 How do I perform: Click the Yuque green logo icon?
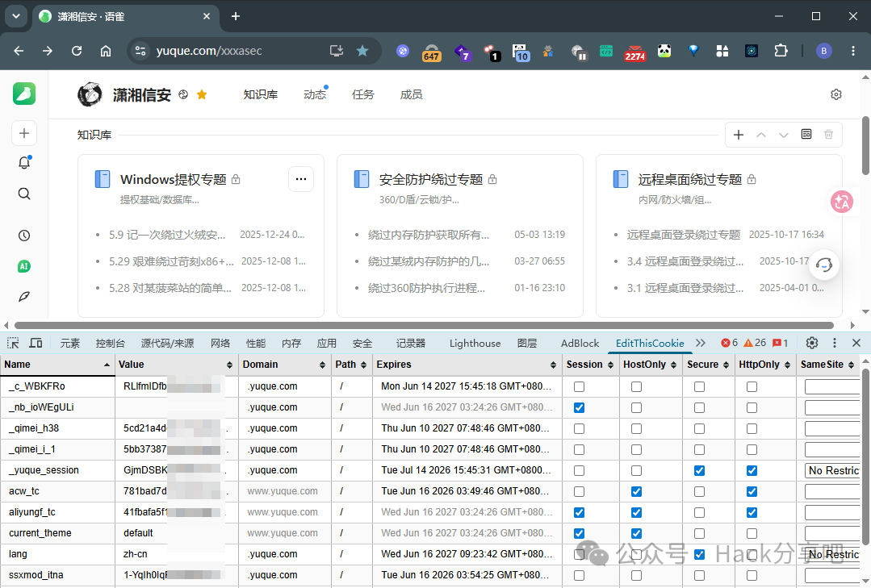[x=24, y=94]
